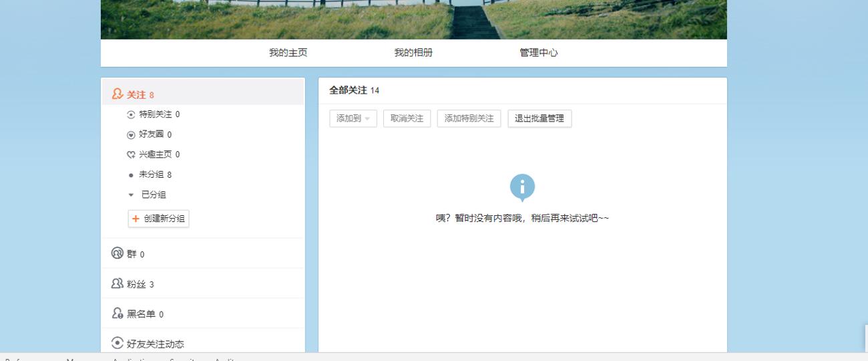Viewport: 868px width, 361px height.
Task: Click the orange plus on 创建新分组
Action: (136, 219)
